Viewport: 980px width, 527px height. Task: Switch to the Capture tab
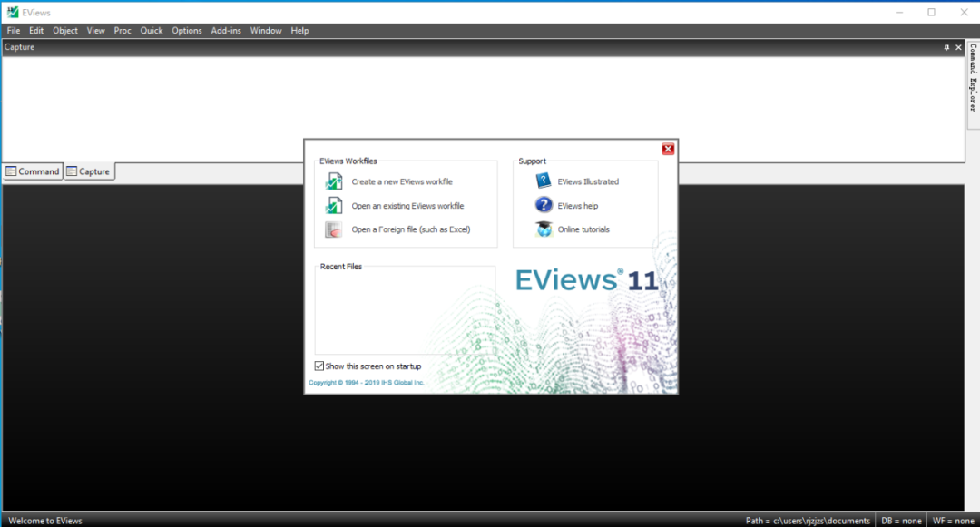(89, 171)
